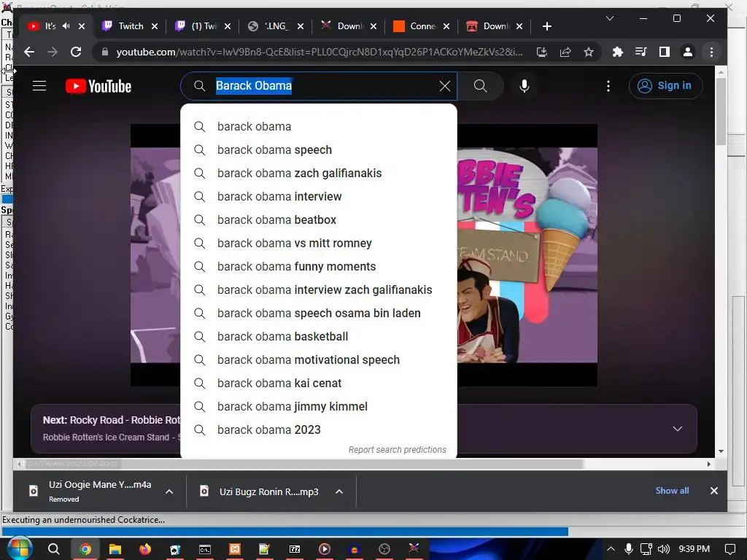Start voice search with the microphone

point(524,86)
